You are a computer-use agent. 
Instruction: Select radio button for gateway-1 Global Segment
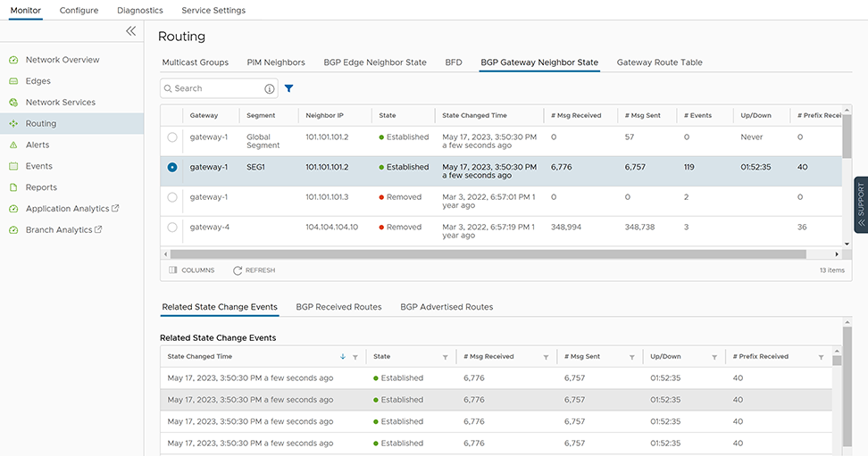pos(172,137)
